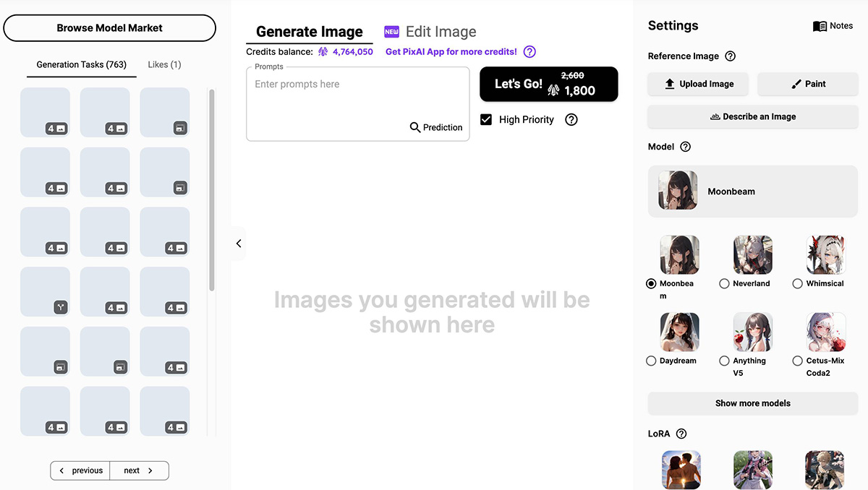Select the Daydream model radio button
Screen dimensions: 868x490
(651, 361)
